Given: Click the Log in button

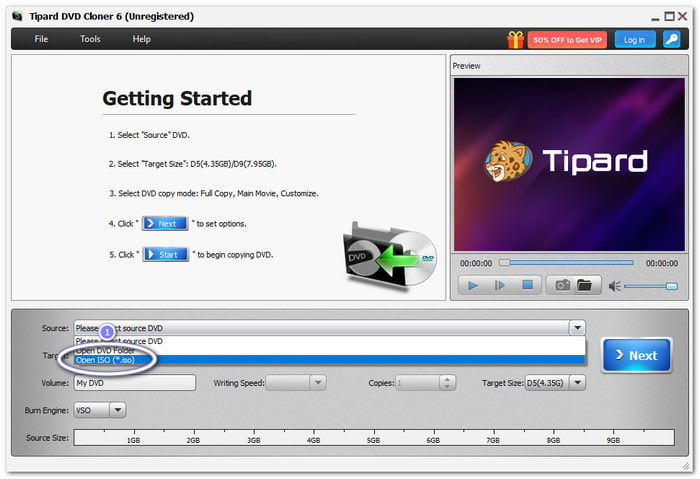Looking at the screenshot, I should click(x=634, y=40).
